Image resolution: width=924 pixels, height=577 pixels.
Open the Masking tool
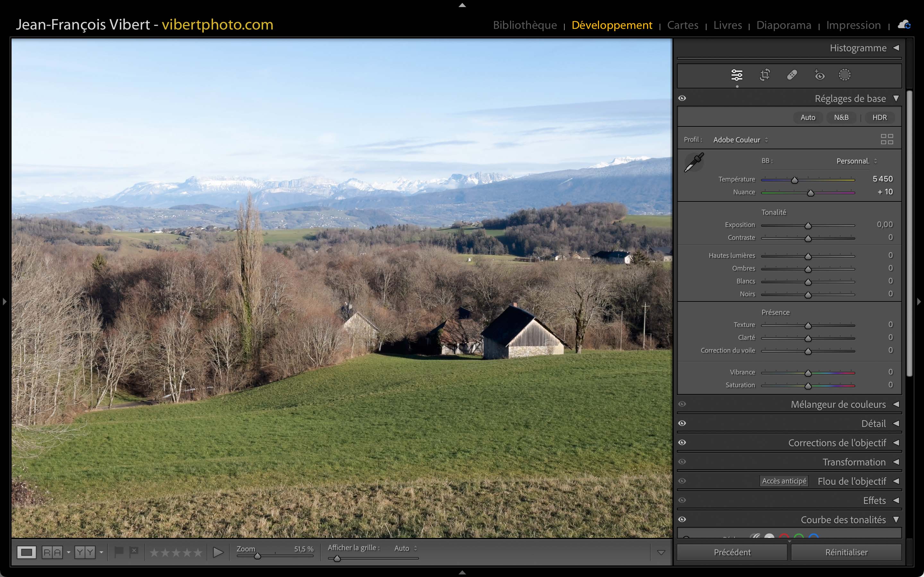coord(844,75)
